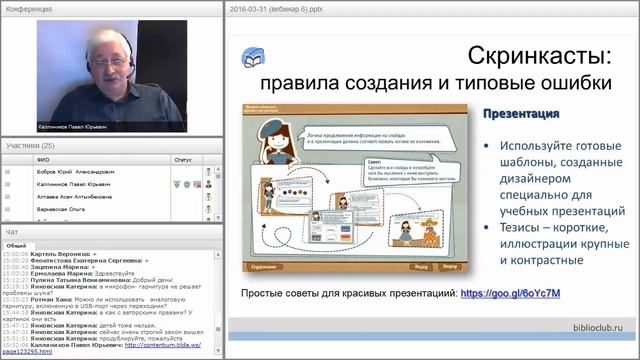Image resolution: width=640 pixels, height=360 pixels.
Task: Open the goo.gl/6oYc7M link on slide
Action: (x=510, y=293)
